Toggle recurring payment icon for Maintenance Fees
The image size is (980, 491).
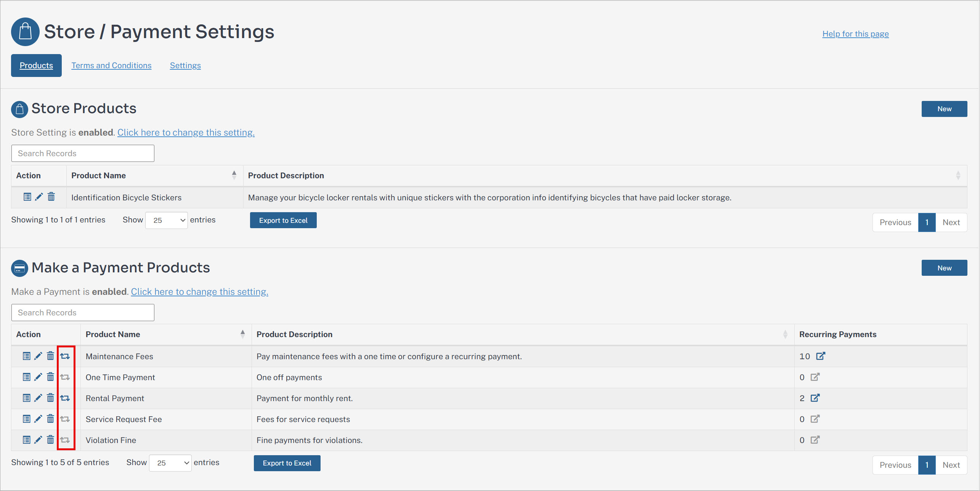coord(65,356)
